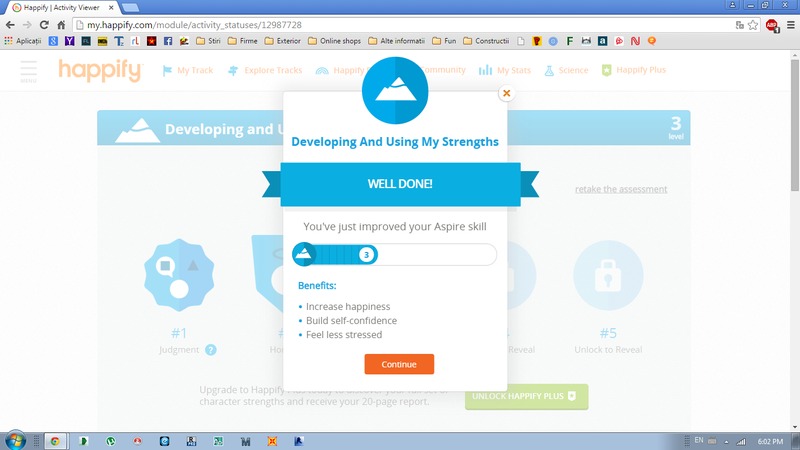Bookmark this page with the star icon

[x=753, y=25]
